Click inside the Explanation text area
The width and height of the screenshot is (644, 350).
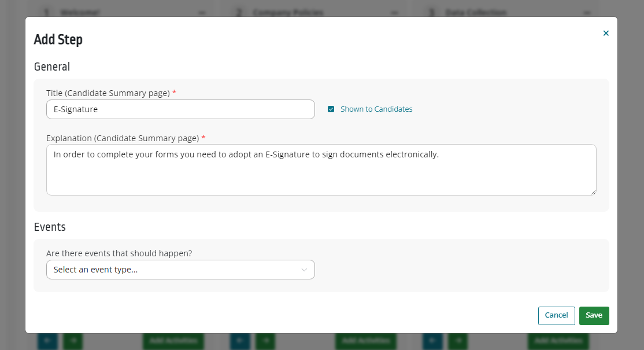tap(321, 170)
